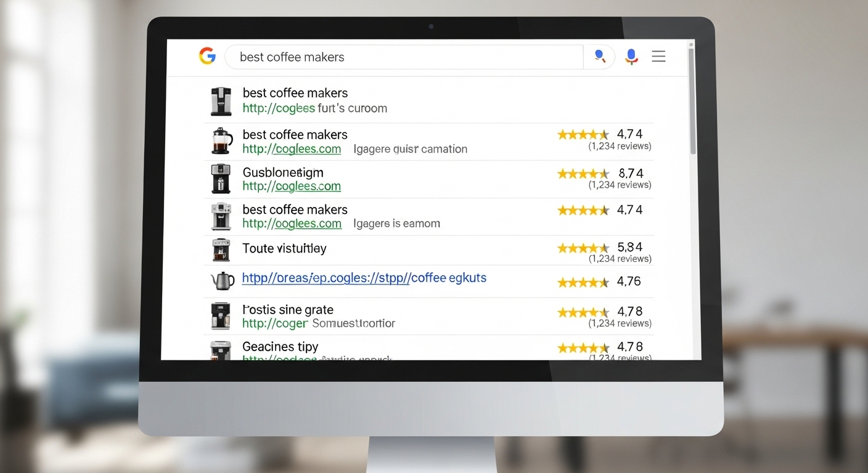Click the kettle thumbnail image

[x=223, y=281]
